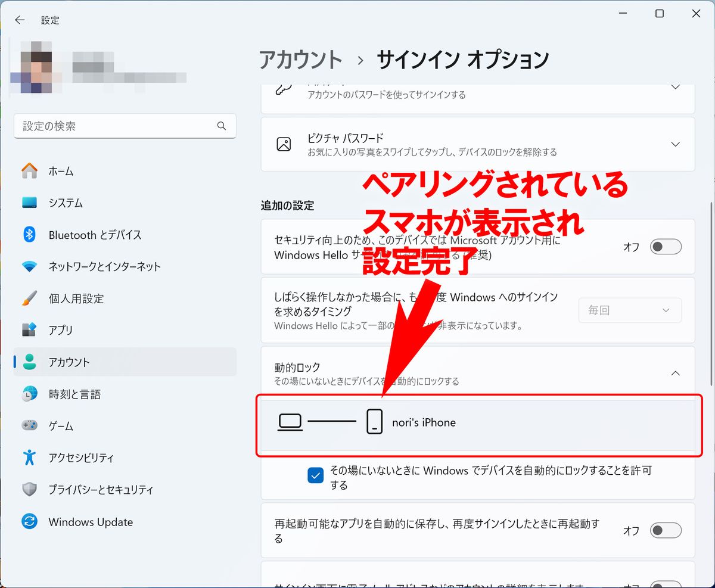Select 時刻と言語 in the sidebar
Viewport: 715px width, 588px height.
125,394
